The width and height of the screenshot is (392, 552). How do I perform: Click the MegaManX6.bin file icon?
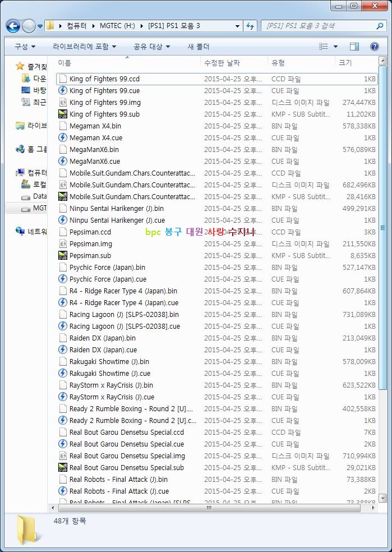[x=63, y=150]
